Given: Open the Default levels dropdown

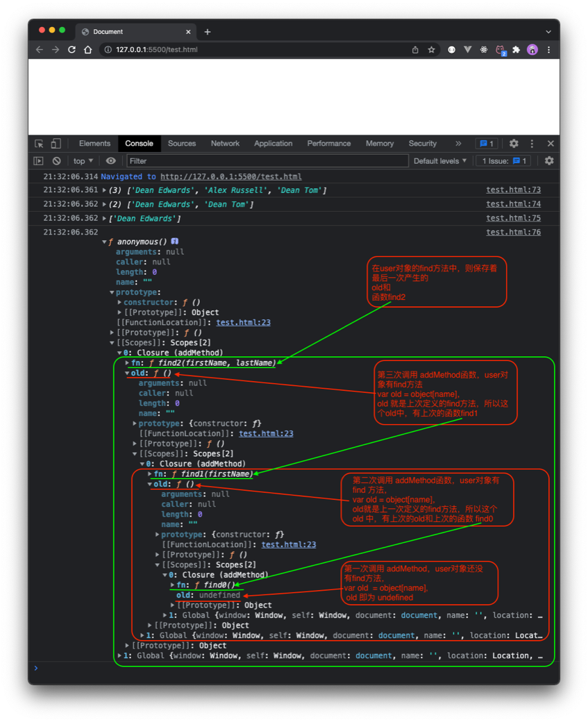Looking at the screenshot, I should (440, 160).
